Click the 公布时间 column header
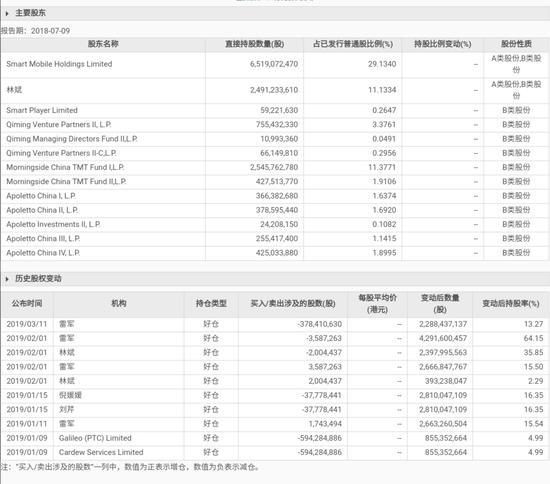 pyautogui.click(x=27, y=304)
